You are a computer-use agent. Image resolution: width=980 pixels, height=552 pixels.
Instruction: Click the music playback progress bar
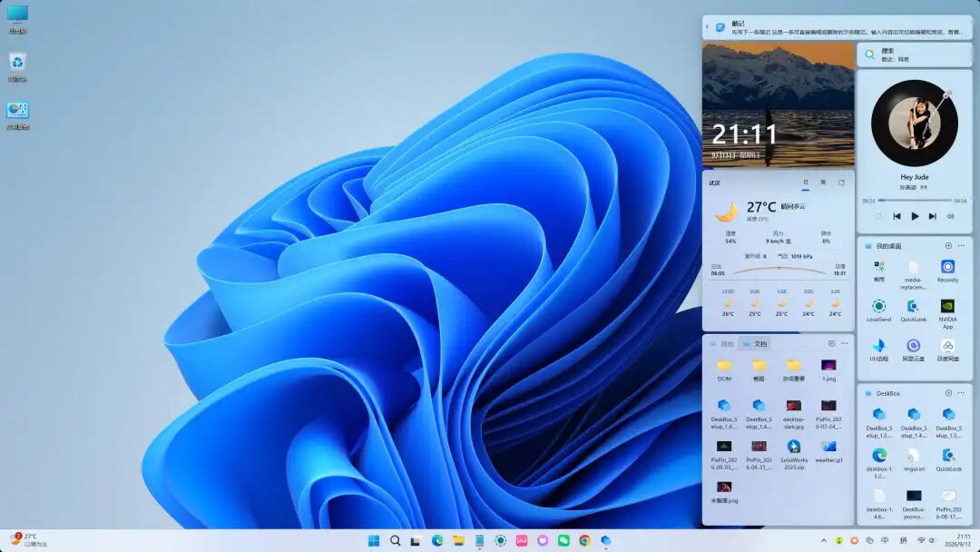tap(915, 201)
